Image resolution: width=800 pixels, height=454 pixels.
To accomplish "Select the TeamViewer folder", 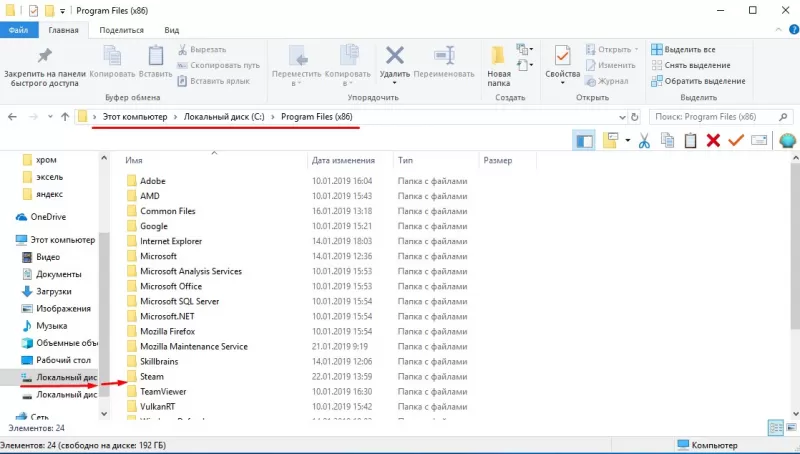I will point(163,392).
